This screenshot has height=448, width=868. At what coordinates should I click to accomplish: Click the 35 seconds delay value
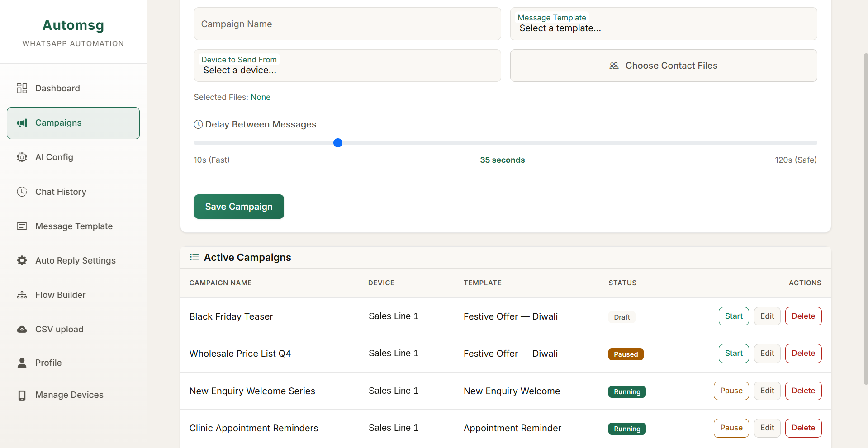pyautogui.click(x=503, y=160)
